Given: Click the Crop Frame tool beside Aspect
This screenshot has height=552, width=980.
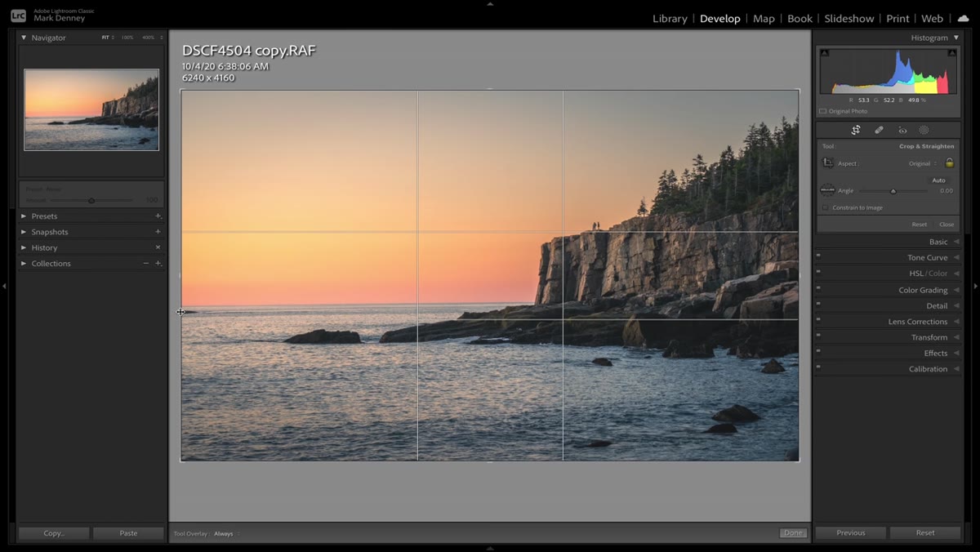Looking at the screenshot, I should [x=828, y=163].
